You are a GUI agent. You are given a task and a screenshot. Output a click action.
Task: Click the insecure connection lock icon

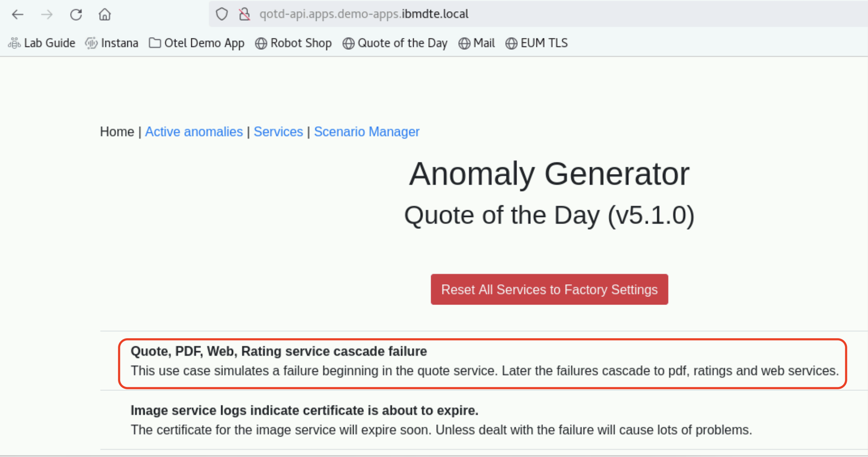[245, 14]
